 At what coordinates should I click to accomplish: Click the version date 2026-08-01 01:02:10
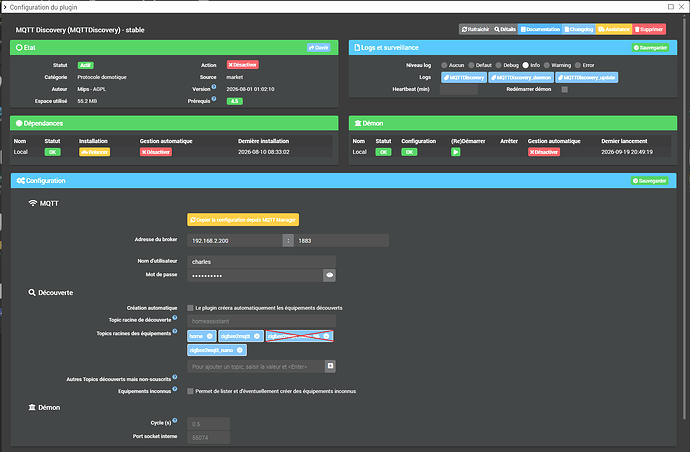pos(250,89)
